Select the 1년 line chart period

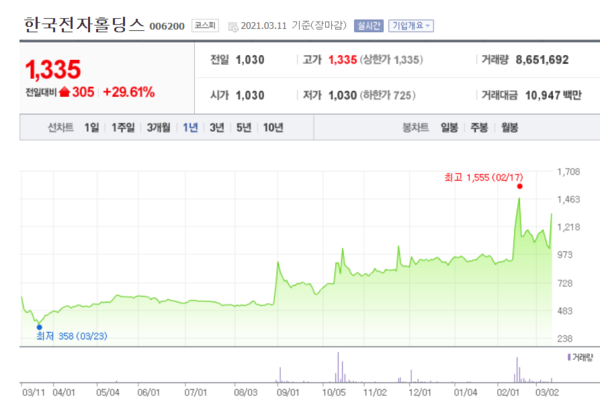[x=190, y=127]
